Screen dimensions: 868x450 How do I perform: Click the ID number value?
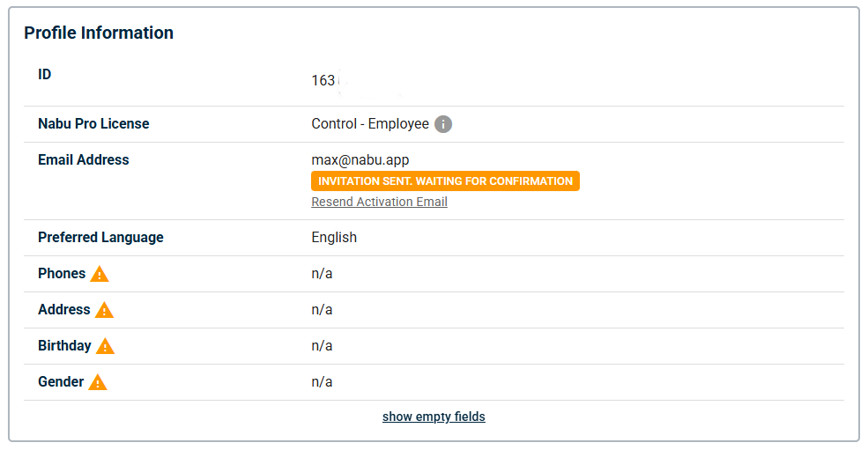coord(323,81)
